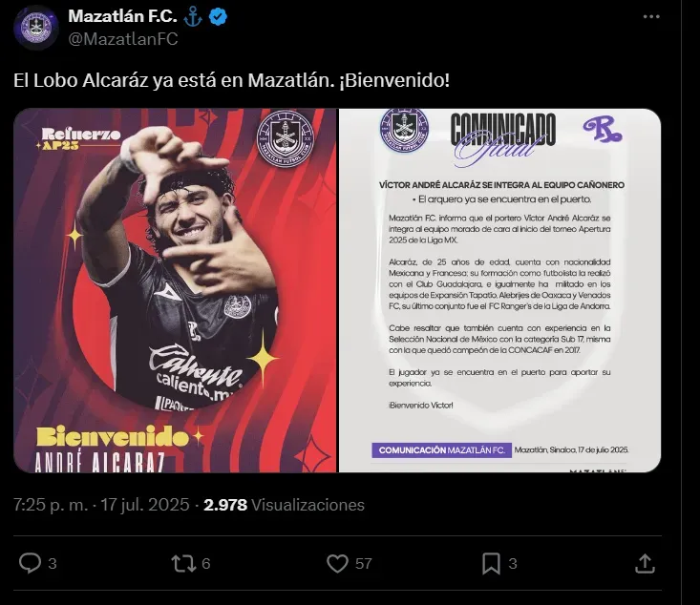This screenshot has width=700, height=605.
Task: Click the like count number 57
Action: (364, 564)
